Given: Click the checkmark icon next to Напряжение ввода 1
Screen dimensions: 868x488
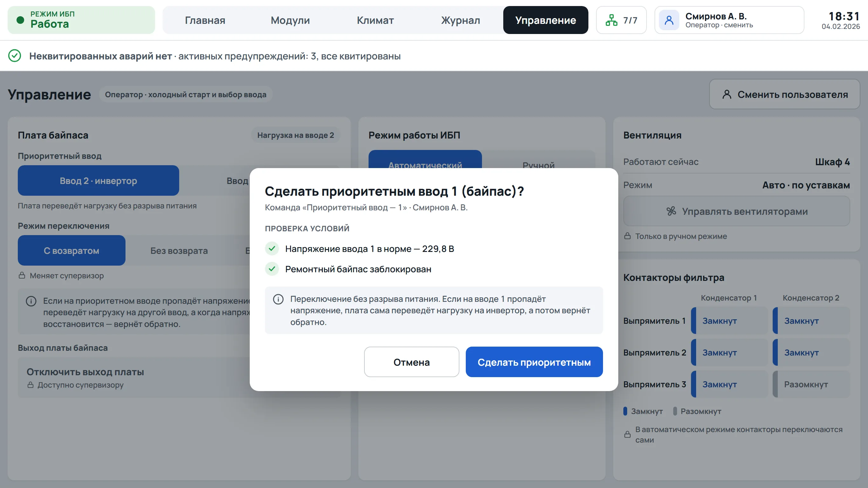Looking at the screenshot, I should (272, 249).
